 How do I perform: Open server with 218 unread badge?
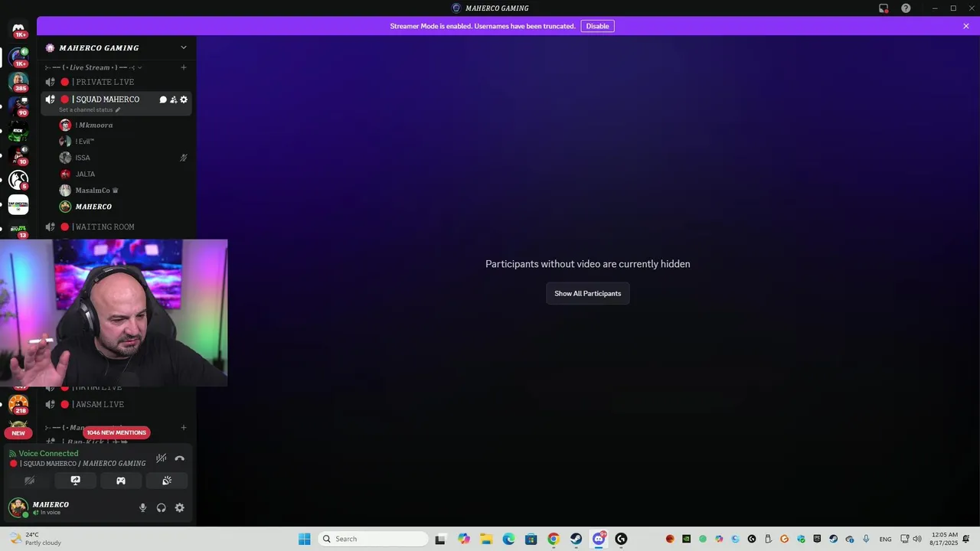coord(18,404)
